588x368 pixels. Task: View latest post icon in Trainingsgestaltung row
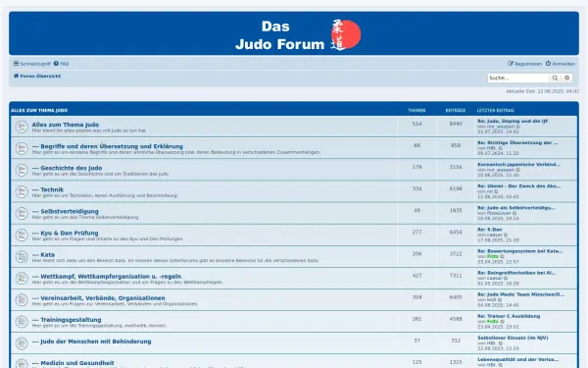tap(503, 322)
